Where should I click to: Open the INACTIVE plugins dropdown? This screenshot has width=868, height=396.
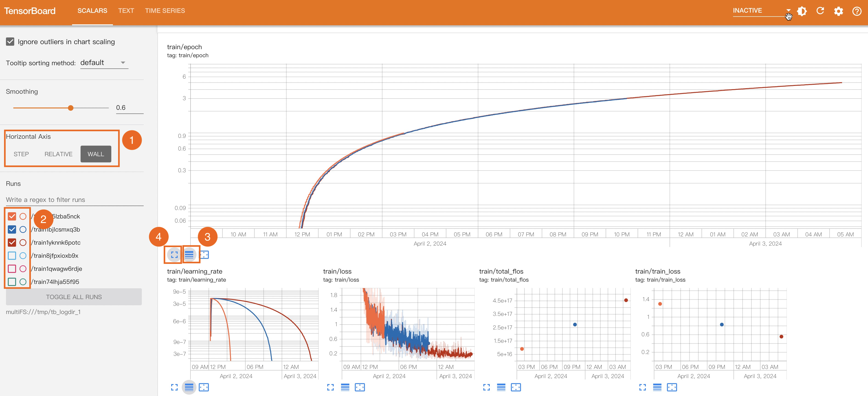click(761, 11)
